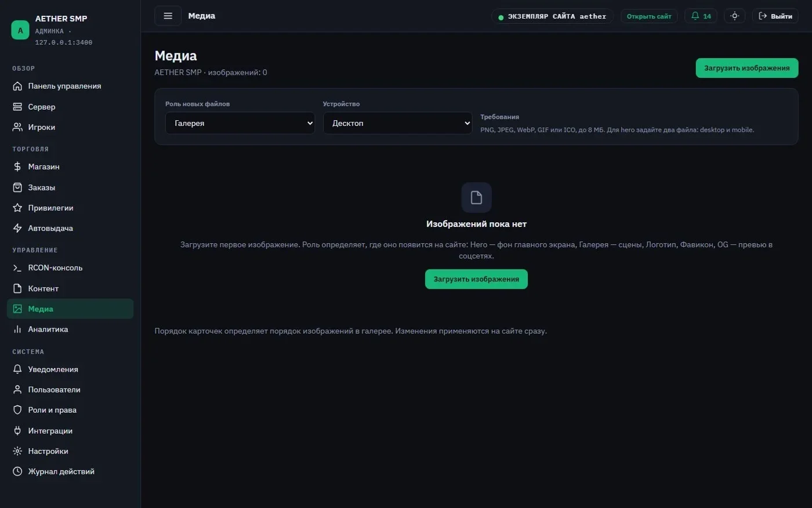Click the lightning icon beside Автовыдача
This screenshot has width=812, height=508.
[x=17, y=228]
